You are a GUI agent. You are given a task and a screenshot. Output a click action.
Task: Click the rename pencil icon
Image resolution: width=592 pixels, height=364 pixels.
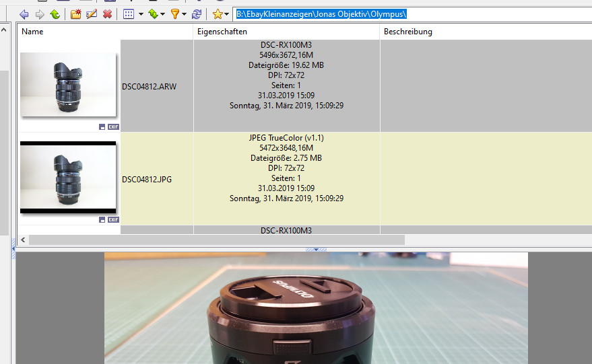tap(92, 14)
